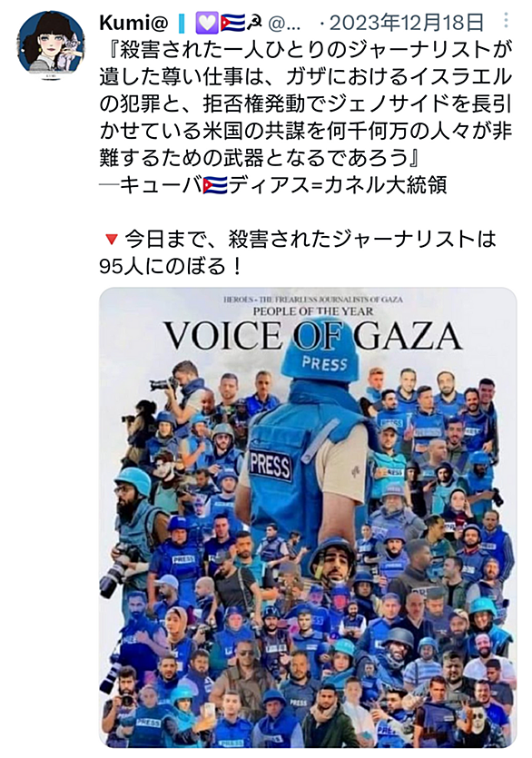Click the PRESS patch on the central vest
This screenshot has width=532, height=758.
click(x=271, y=466)
